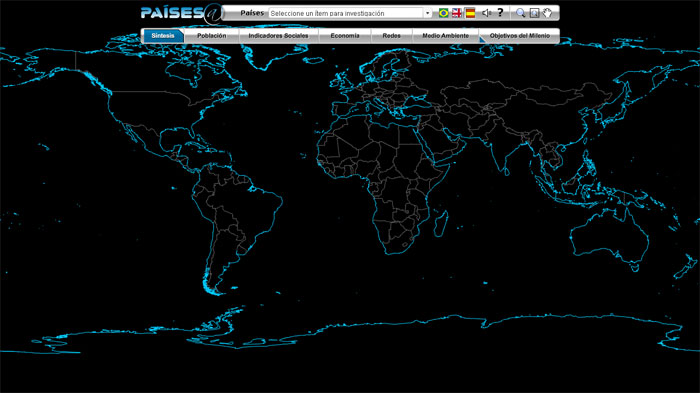This screenshot has width=700, height=393.
Task: Select the Indicadores Sociales tab
Action: point(279,35)
